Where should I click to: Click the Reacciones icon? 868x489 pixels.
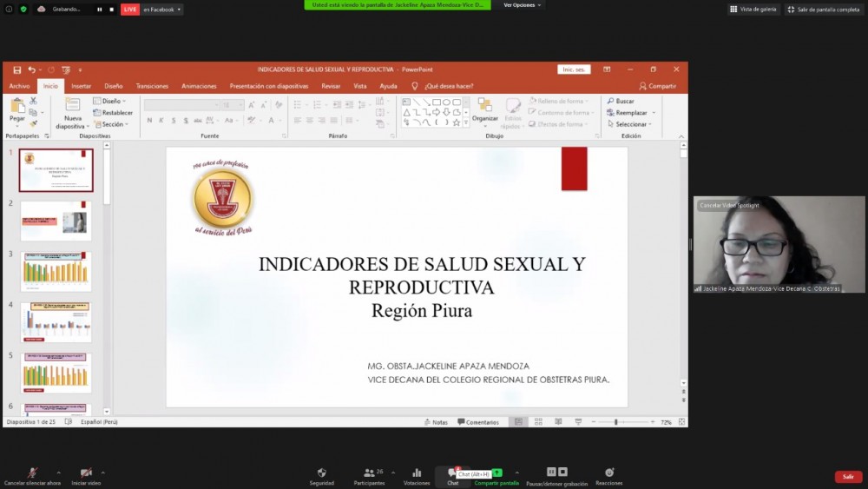click(608, 473)
